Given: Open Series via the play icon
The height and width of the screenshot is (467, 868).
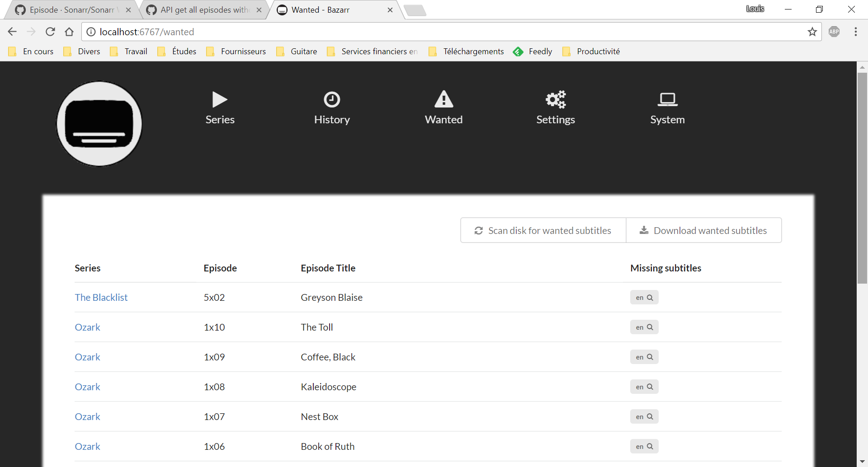Looking at the screenshot, I should pyautogui.click(x=219, y=99).
